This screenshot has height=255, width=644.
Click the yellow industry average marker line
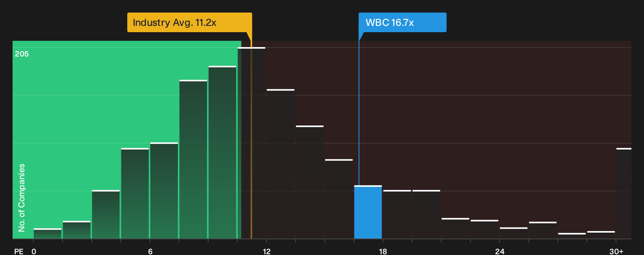(251, 135)
